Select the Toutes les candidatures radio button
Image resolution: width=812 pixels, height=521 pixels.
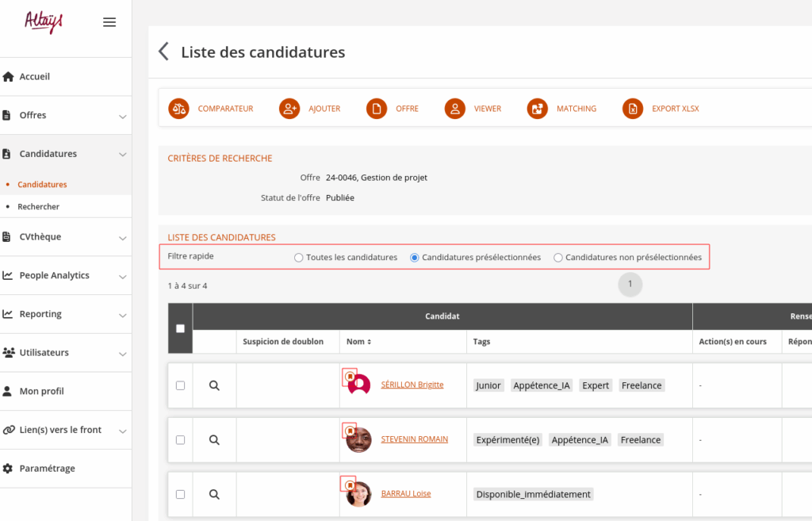(x=299, y=258)
